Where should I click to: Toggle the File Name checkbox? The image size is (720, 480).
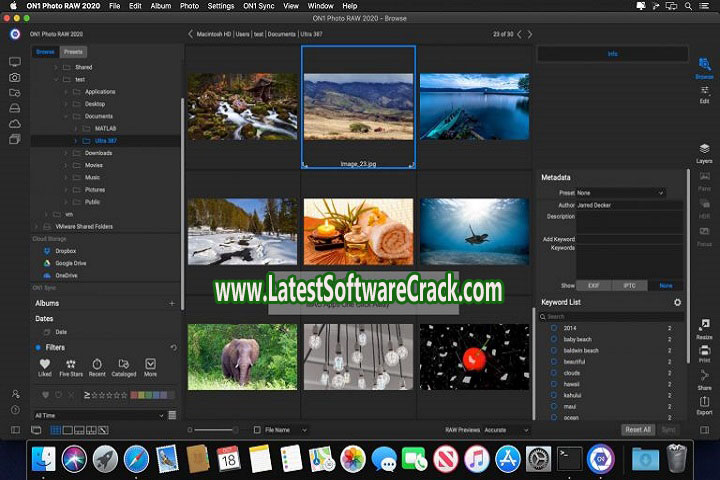tap(257, 430)
